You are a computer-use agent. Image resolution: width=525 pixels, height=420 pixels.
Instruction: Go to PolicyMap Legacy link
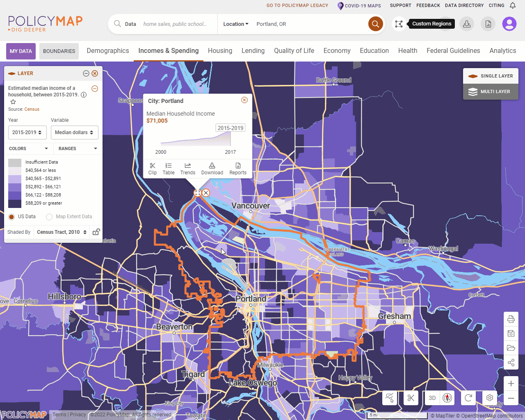pyautogui.click(x=297, y=6)
